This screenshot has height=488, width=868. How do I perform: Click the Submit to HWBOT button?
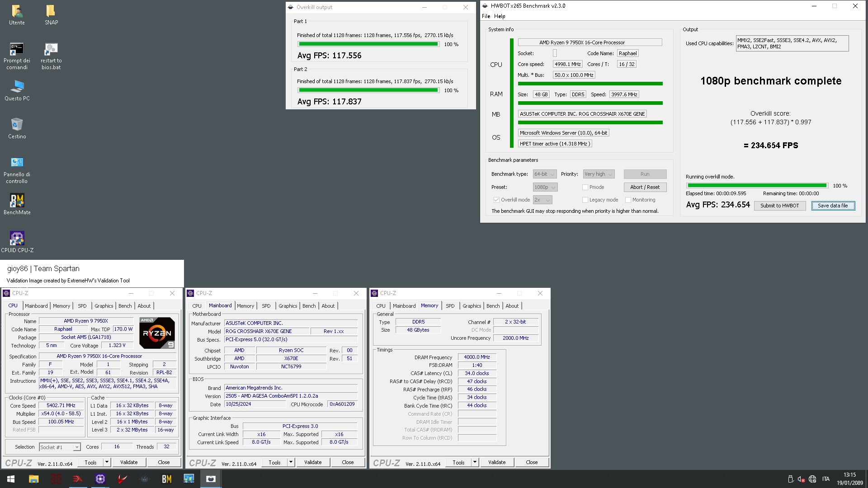click(x=779, y=206)
